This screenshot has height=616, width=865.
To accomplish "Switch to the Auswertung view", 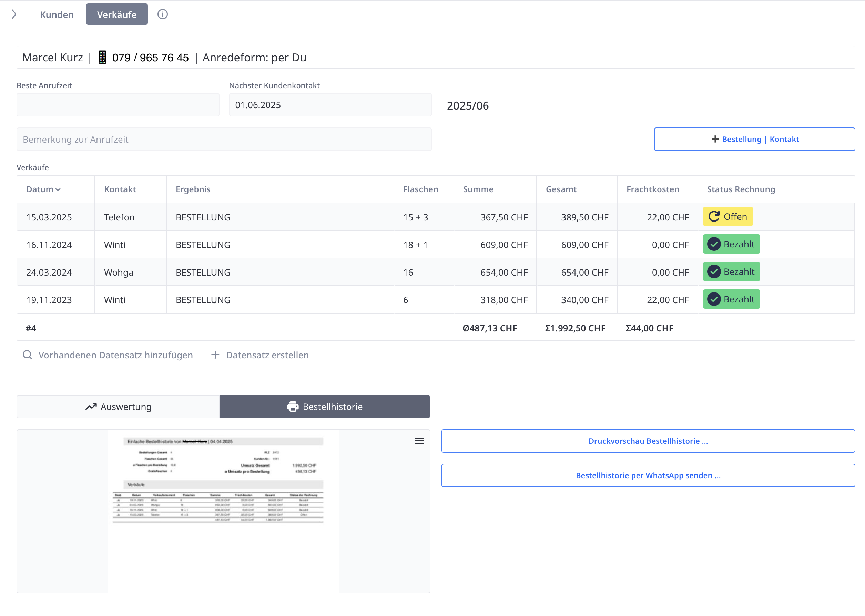I will click(118, 407).
